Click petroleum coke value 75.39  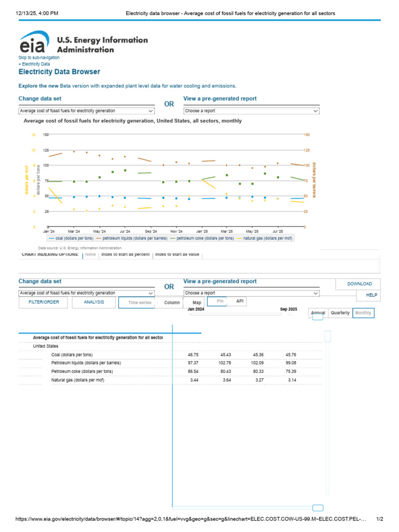point(291,371)
